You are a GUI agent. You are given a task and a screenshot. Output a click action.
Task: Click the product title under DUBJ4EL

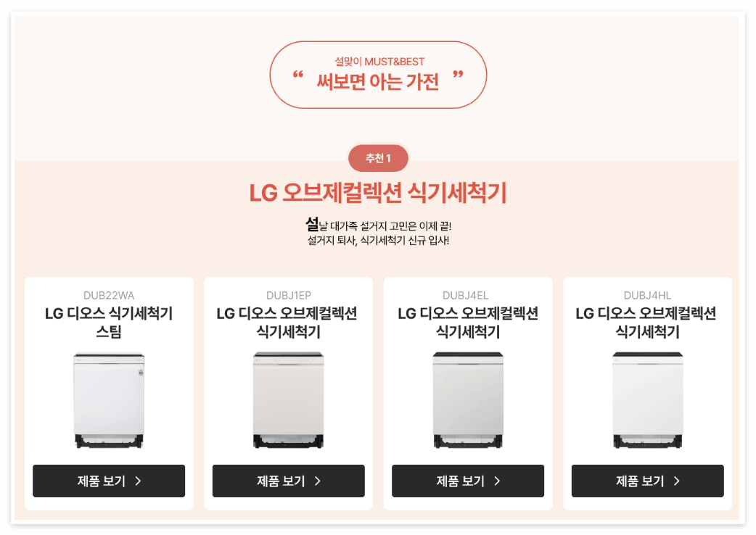click(x=468, y=322)
